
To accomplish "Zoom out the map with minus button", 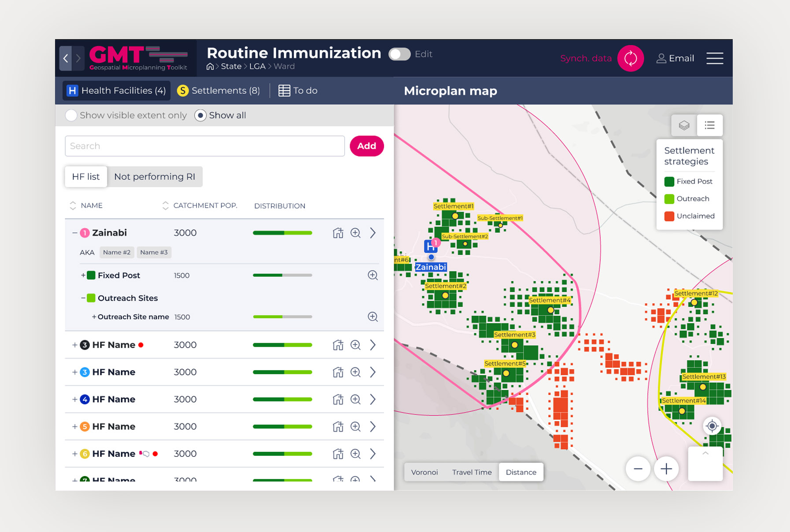I will point(638,469).
